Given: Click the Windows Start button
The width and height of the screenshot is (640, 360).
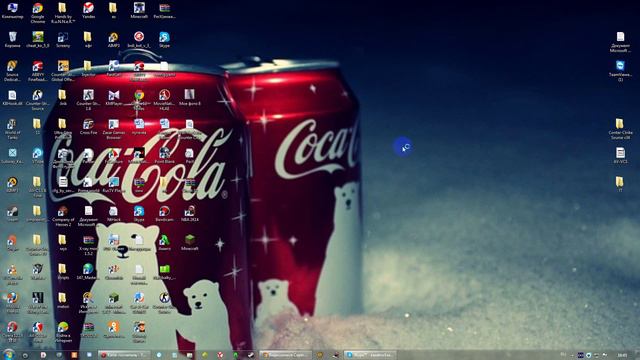Looking at the screenshot, I should pos(8,354).
